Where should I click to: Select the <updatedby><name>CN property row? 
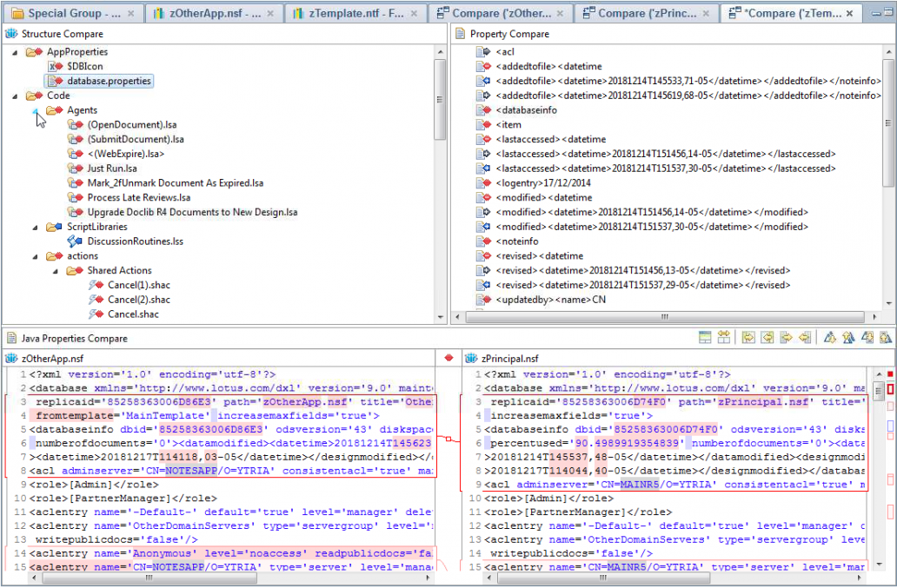550,300
